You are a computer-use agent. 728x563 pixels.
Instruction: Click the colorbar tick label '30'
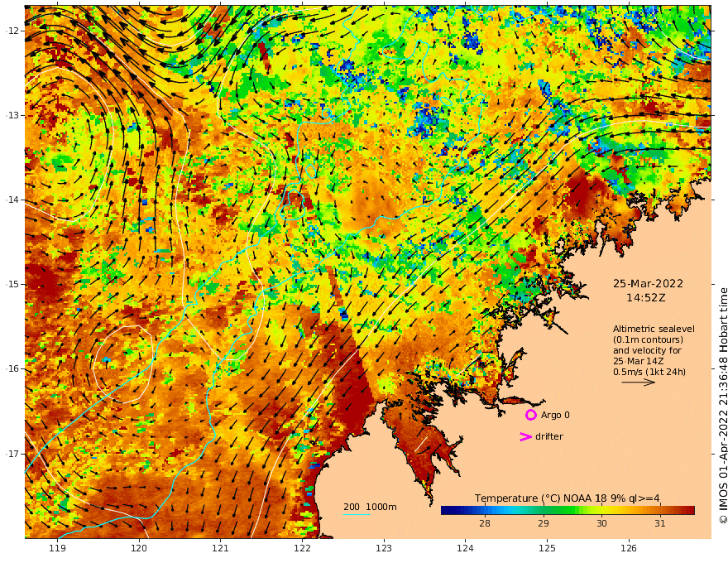point(601,523)
